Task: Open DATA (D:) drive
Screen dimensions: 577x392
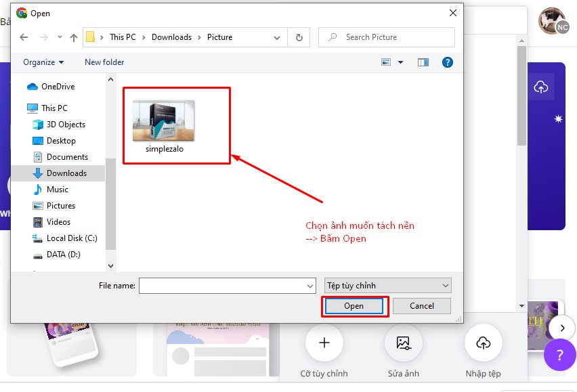Action: point(57,255)
